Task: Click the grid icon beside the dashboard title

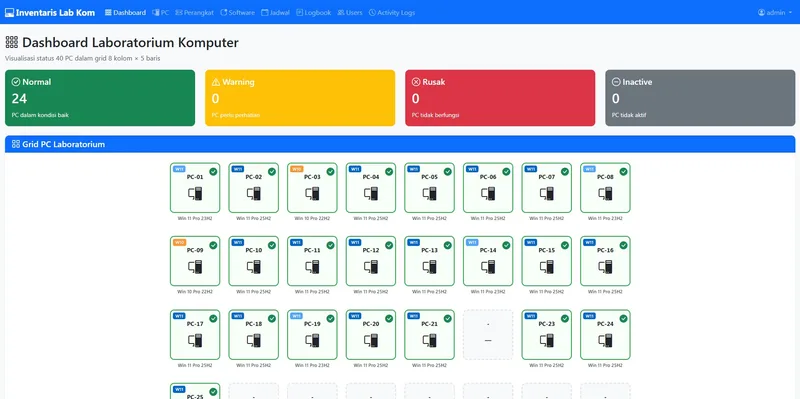Action: 12,42
